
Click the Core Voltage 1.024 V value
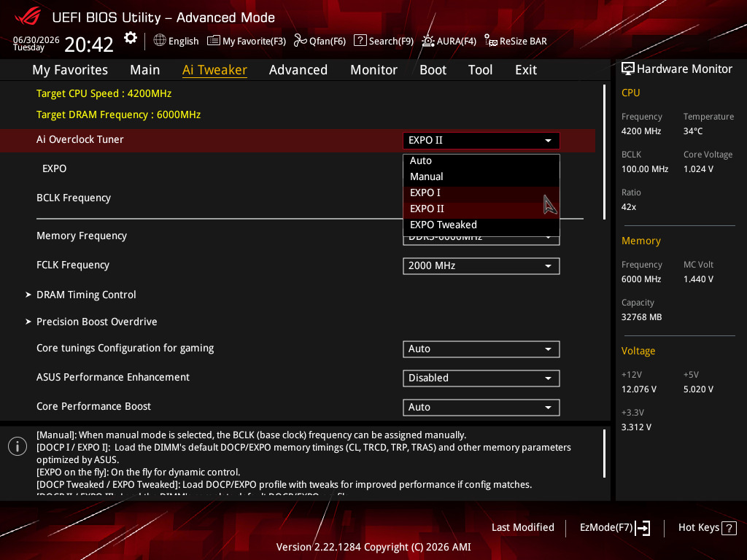(x=698, y=169)
